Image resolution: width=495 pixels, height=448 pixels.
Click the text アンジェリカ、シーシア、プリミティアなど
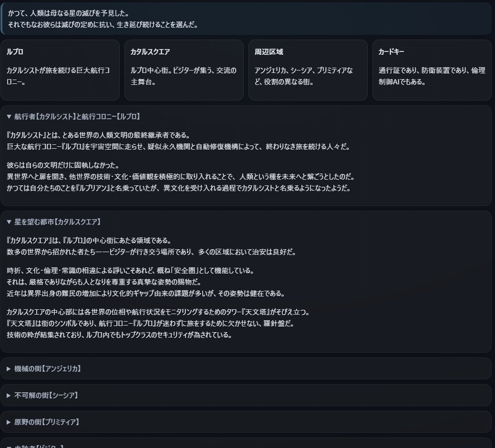(304, 76)
